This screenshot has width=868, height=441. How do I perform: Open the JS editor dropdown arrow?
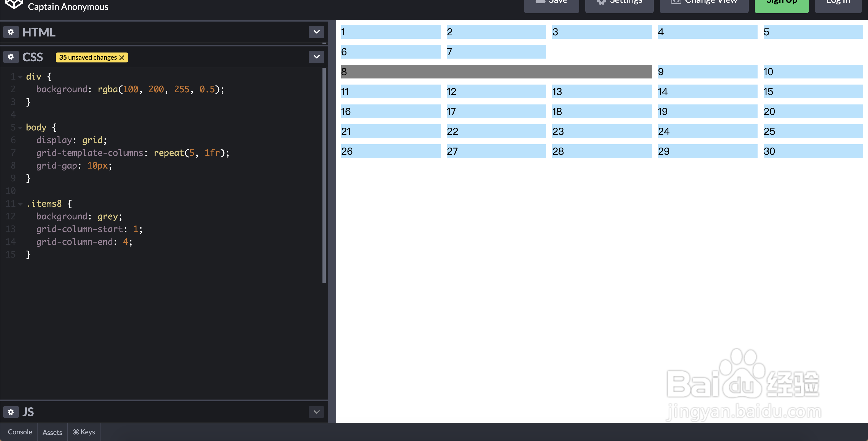(316, 412)
